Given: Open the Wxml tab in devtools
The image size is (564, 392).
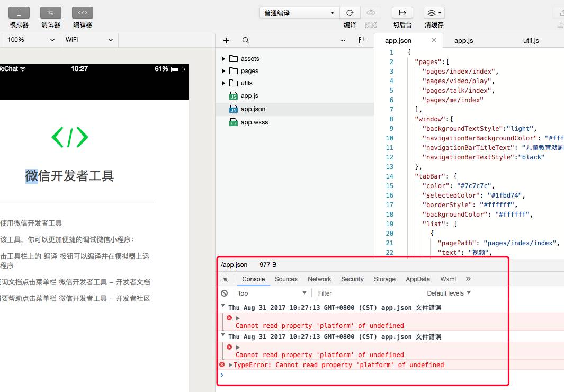Looking at the screenshot, I should coord(448,279).
